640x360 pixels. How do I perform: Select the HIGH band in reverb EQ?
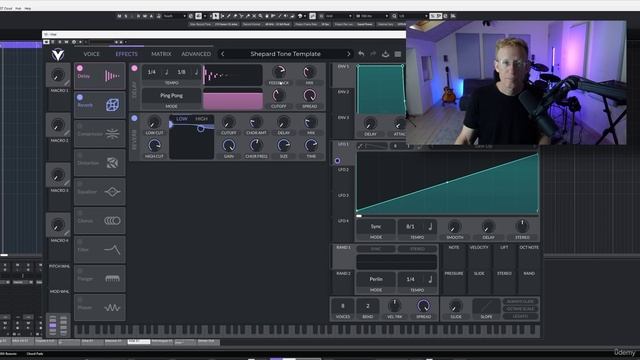[201, 119]
